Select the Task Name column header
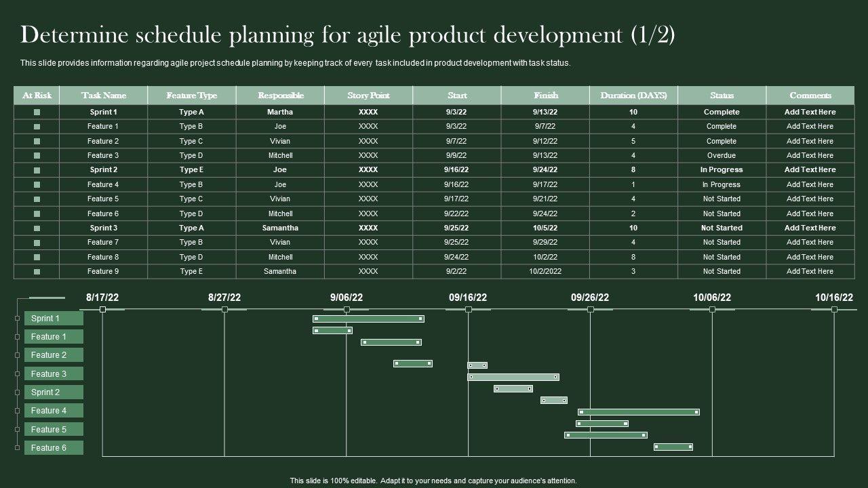Image resolution: width=868 pixels, height=488 pixels. (104, 96)
